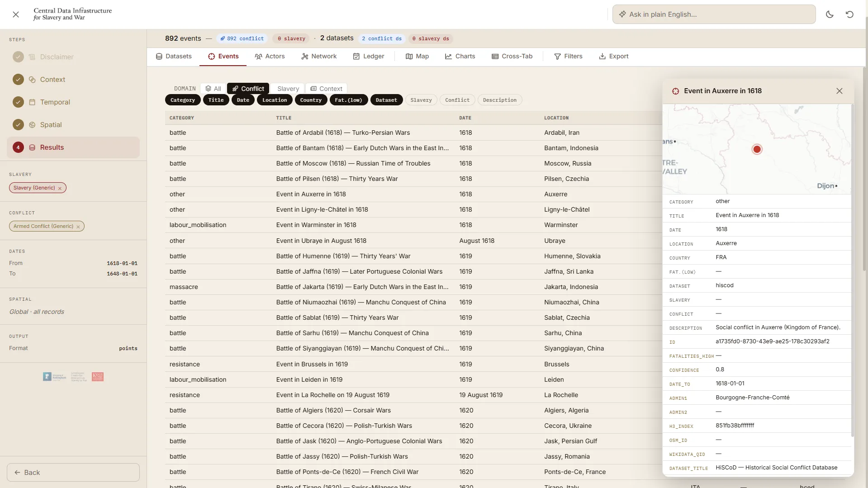Enable the Slavery column chip
Image resolution: width=868 pixels, height=488 pixels.
[x=421, y=100]
